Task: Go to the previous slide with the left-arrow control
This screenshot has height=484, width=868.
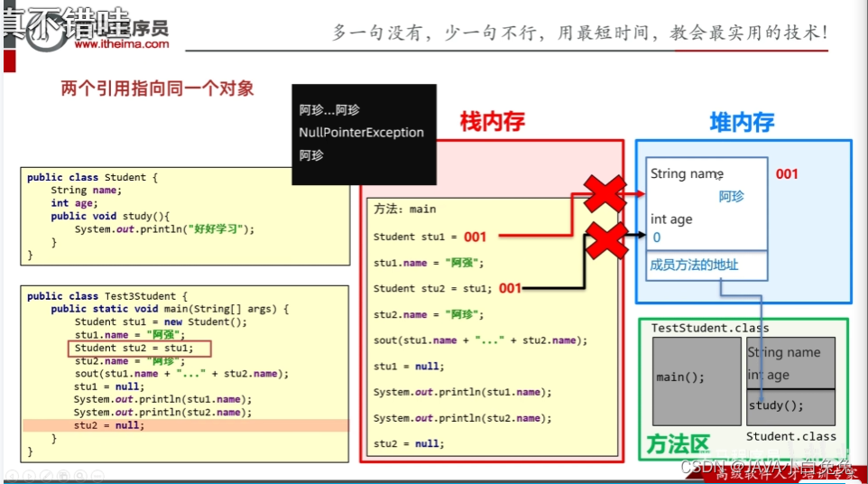Action: pos(12,475)
